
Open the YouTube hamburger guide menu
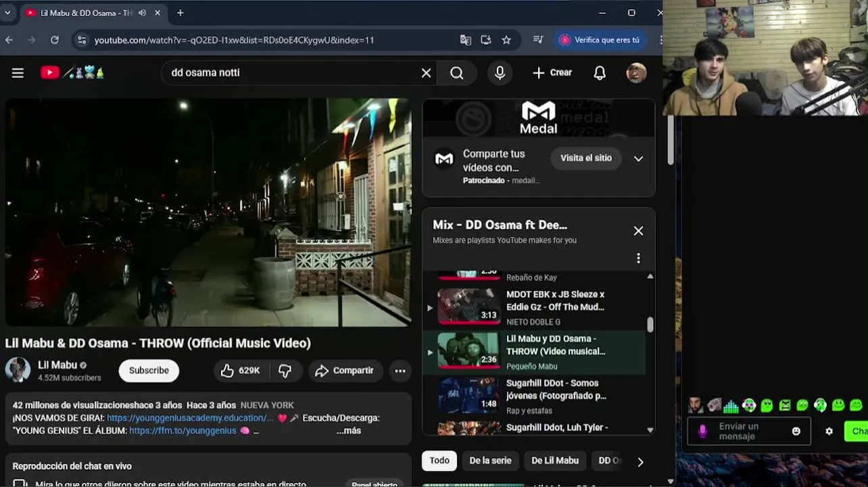[x=18, y=73]
